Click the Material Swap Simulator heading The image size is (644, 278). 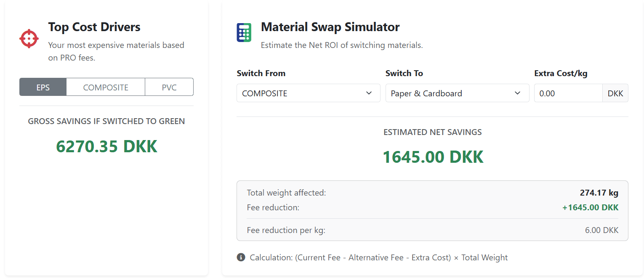pyautogui.click(x=330, y=27)
